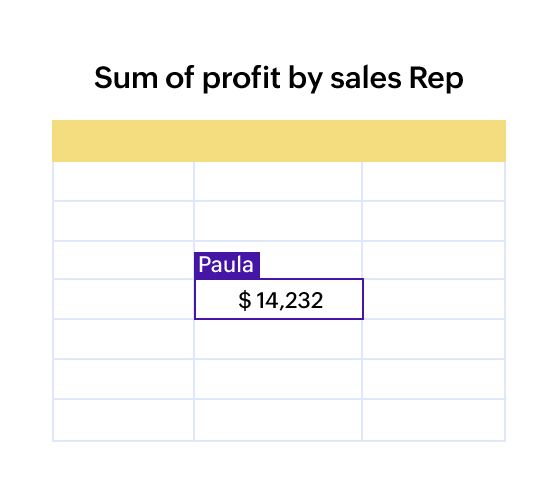Select the cell directly below $ 14,232
Screen dimensions: 560x500
278,339
